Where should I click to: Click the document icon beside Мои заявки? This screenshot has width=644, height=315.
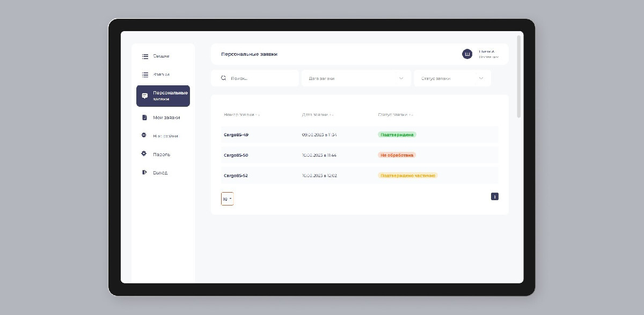tap(144, 117)
